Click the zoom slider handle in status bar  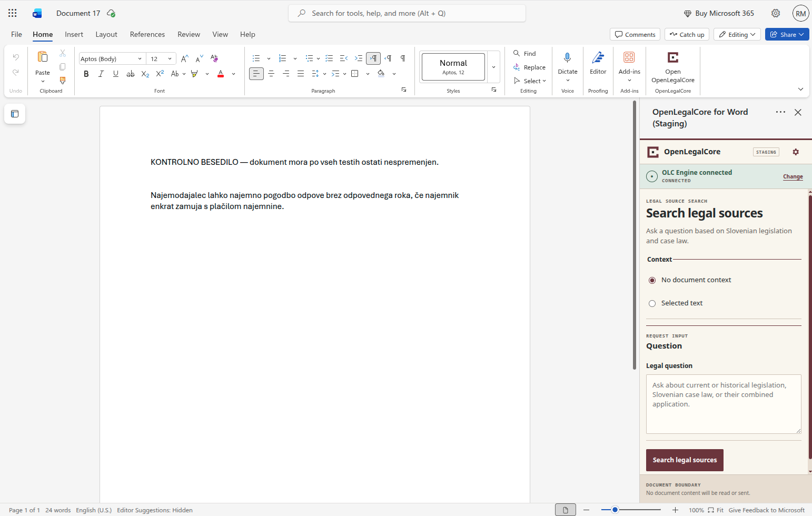(x=615, y=510)
